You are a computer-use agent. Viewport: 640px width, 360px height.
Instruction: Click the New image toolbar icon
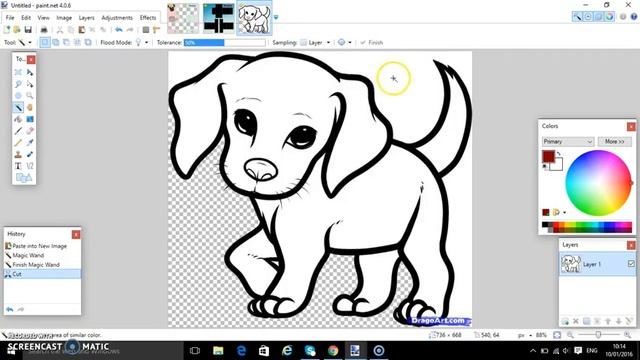click(x=7, y=29)
